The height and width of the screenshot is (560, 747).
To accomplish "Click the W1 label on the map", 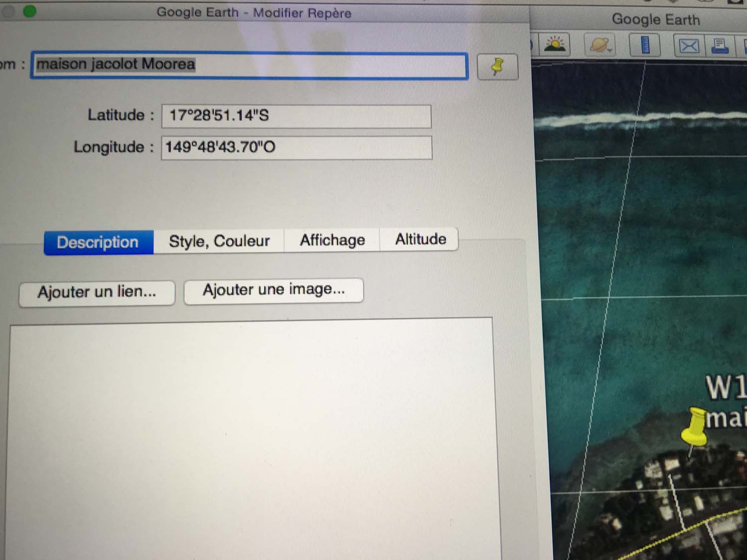I will (x=725, y=387).
